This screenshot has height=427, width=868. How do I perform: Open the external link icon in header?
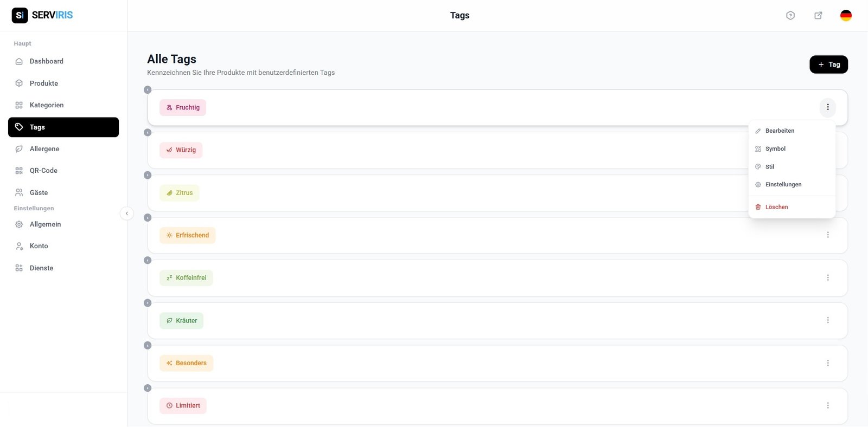[x=818, y=16]
